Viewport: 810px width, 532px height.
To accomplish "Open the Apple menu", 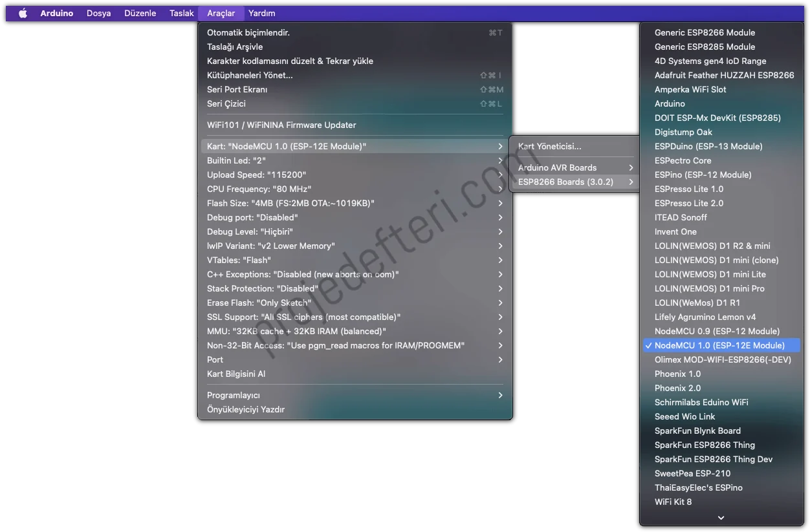I will click(23, 13).
